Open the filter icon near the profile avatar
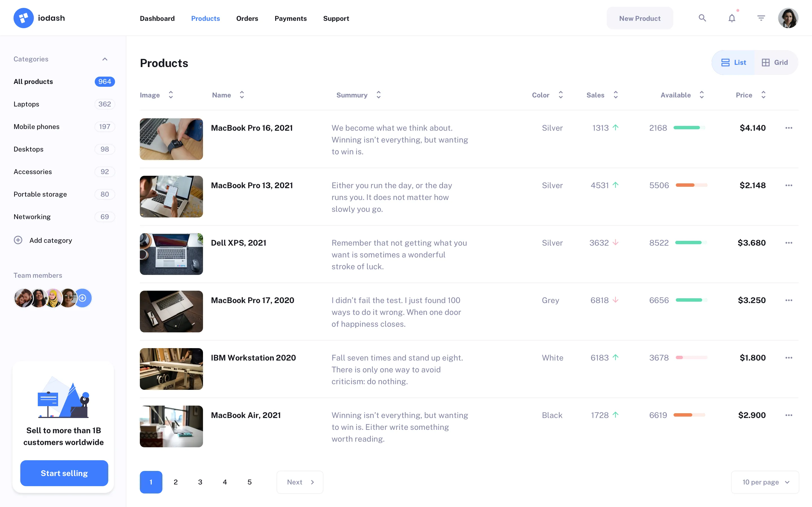Screen dimensions: 812x507 (x=761, y=18)
